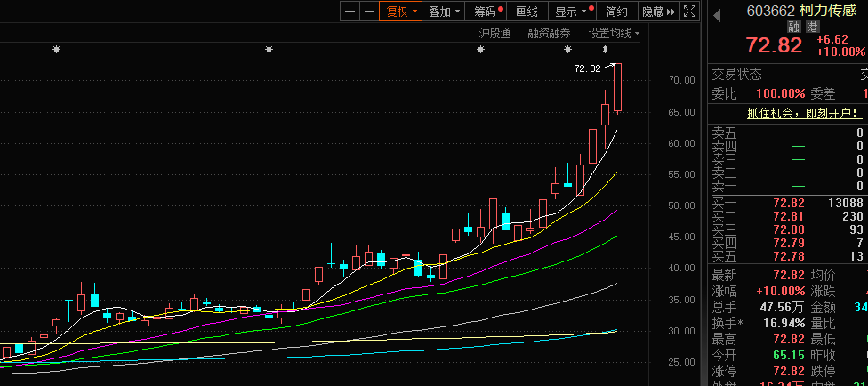Viewport: 868px width, 386px height.
Task: Select the 画线 drawing tools item
Action: (x=527, y=12)
